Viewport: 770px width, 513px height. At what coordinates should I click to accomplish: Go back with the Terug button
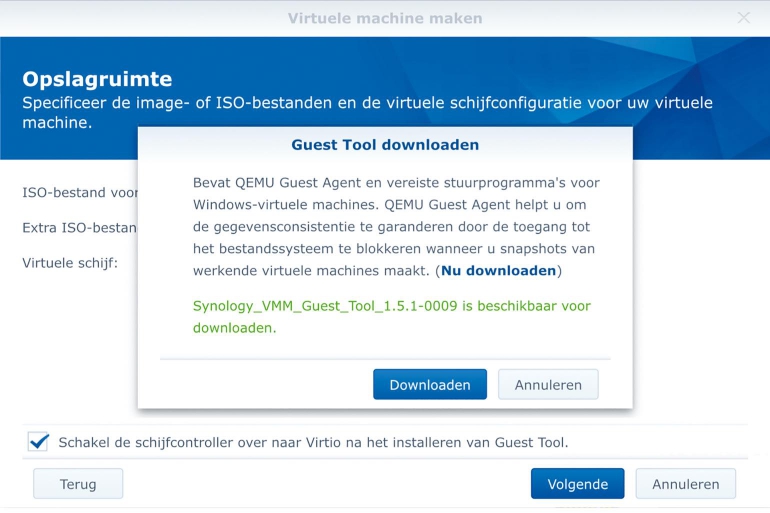pos(78,484)
